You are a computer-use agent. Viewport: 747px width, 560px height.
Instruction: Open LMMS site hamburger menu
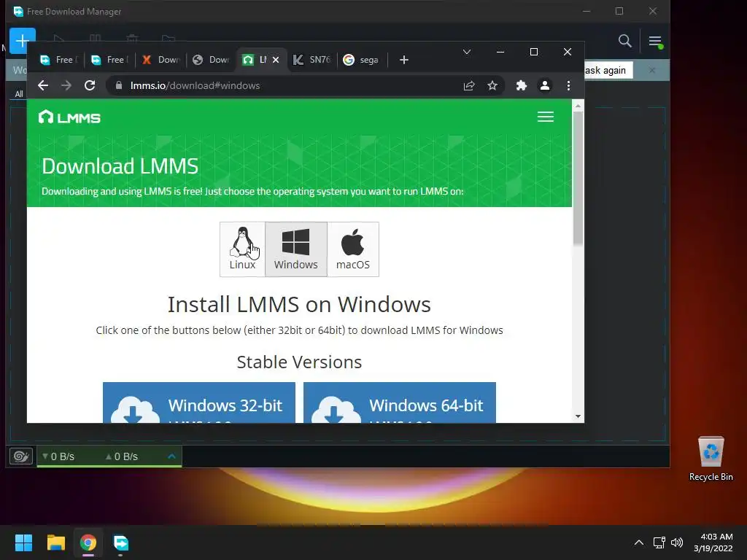click(546, 117)
